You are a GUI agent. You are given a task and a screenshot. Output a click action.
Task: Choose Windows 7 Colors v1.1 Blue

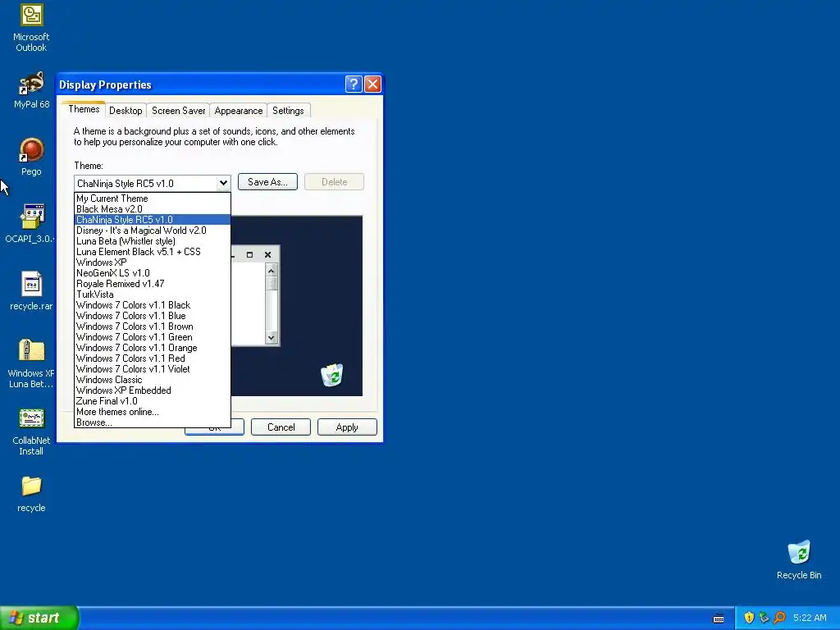tap(152, 316)
